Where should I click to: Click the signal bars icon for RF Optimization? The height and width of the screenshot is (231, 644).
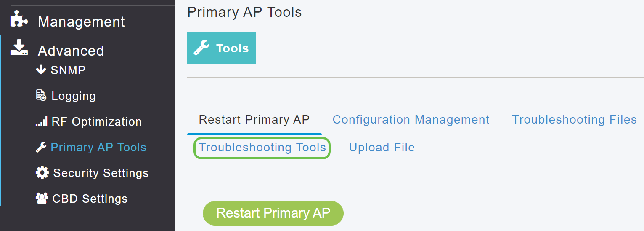click(41, 122)
